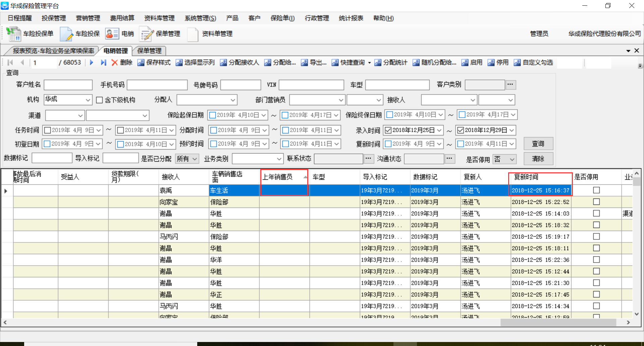The height and width of the screenshot is (346, 644).
Task: Click the 分配统计 toolbar icon
Action: (378, 63)
